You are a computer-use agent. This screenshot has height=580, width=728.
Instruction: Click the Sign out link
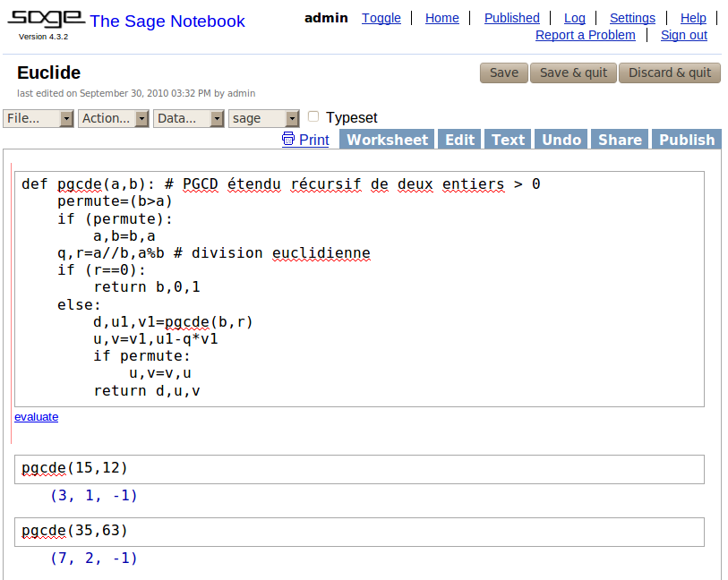pos(683,35)
